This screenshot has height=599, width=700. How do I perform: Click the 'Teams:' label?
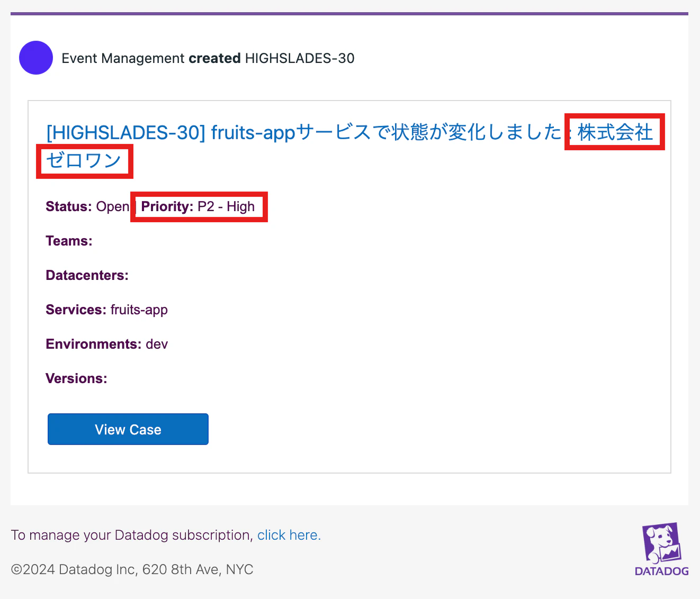click(69, 241)
